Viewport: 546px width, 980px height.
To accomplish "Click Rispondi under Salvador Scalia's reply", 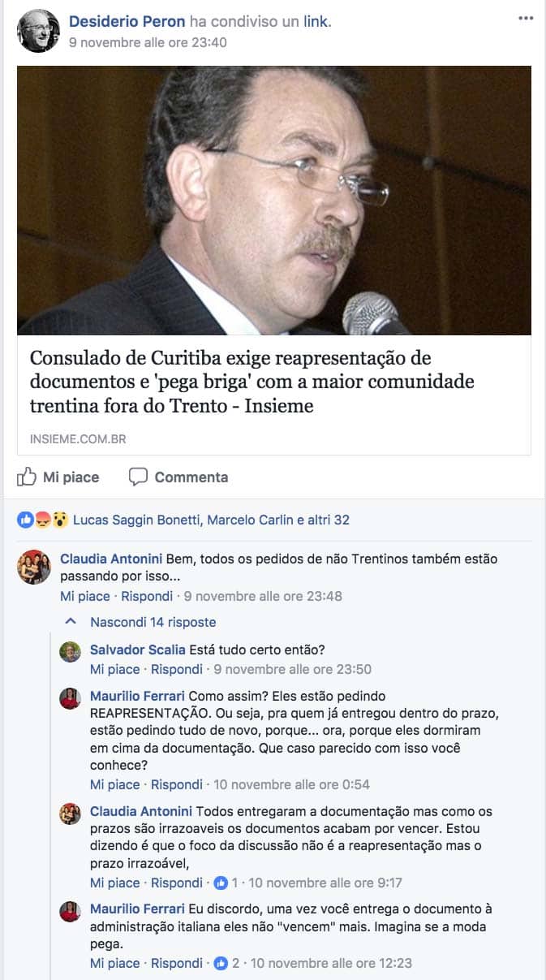I will (177, 669).
